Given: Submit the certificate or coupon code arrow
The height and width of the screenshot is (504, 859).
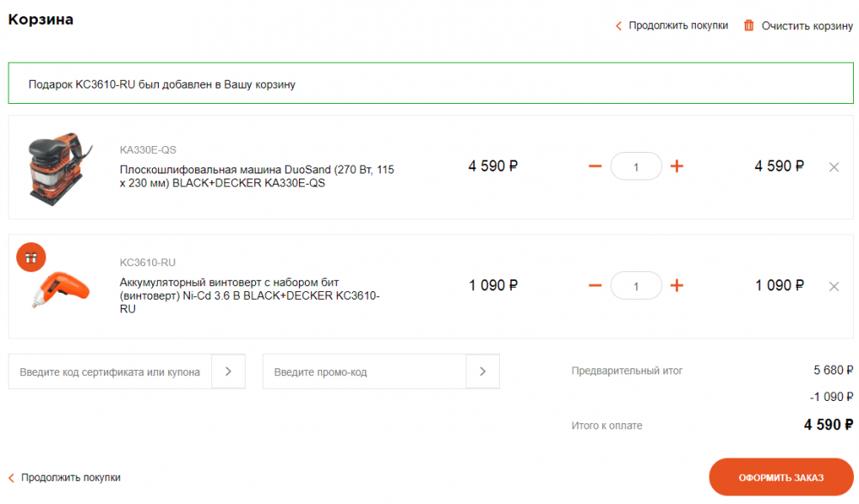Looking at the screenshot, I should tap(228, 372).
